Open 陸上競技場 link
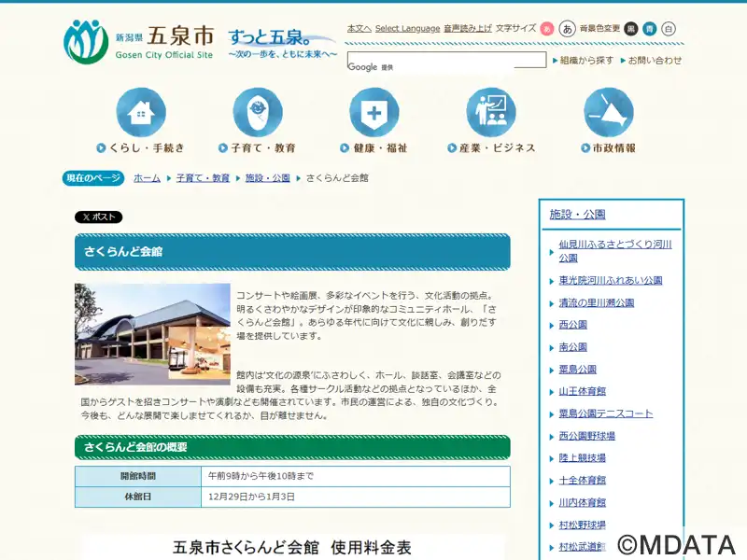Image resolution: width=747 pixels, height=560 pixels. point(582,458)
